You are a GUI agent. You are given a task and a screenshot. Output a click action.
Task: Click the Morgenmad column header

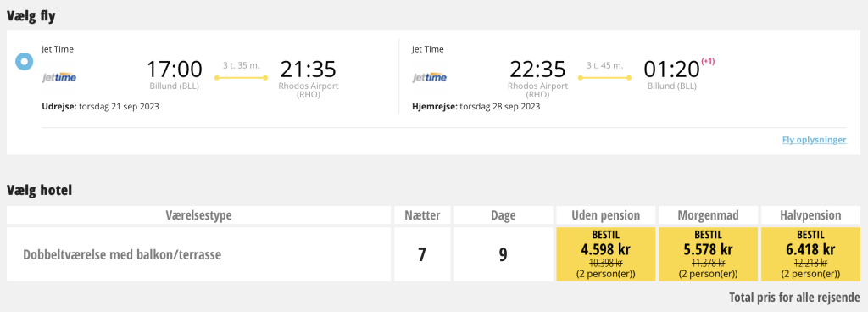coord(708,215)
